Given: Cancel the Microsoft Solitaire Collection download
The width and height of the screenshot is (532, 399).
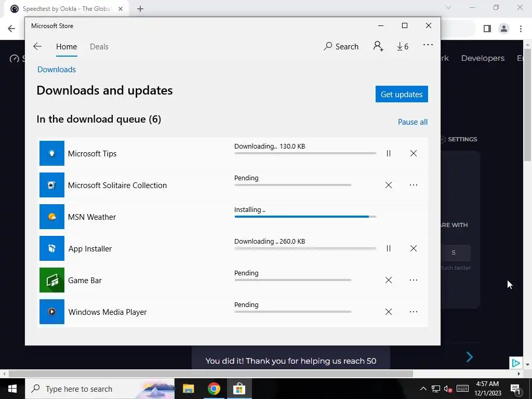Looking at the screenshot, I should 389,185.
